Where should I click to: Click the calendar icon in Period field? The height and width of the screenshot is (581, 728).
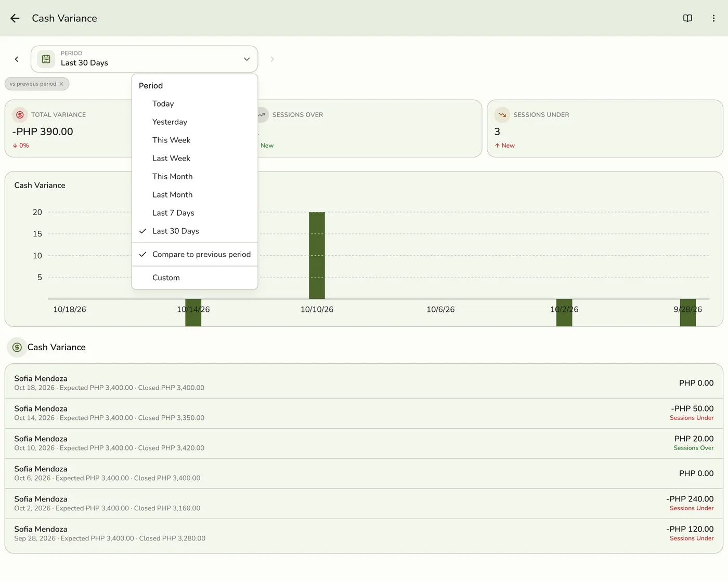tap(46, 59)
